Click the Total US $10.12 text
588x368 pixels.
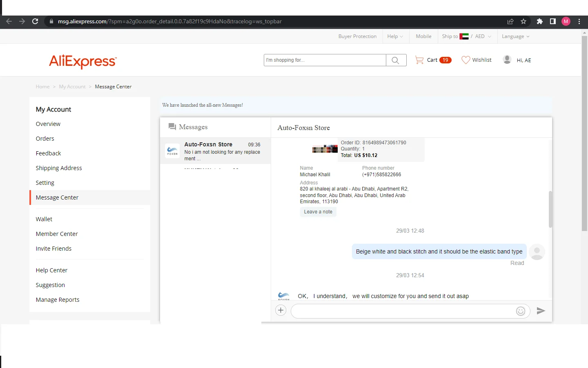click(359, 155)
